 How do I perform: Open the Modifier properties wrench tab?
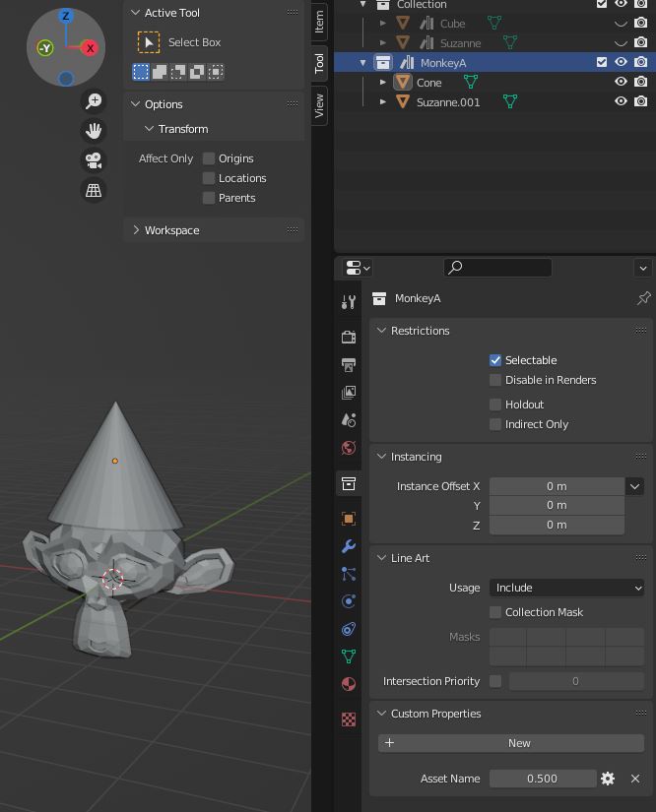coord(349,546)
